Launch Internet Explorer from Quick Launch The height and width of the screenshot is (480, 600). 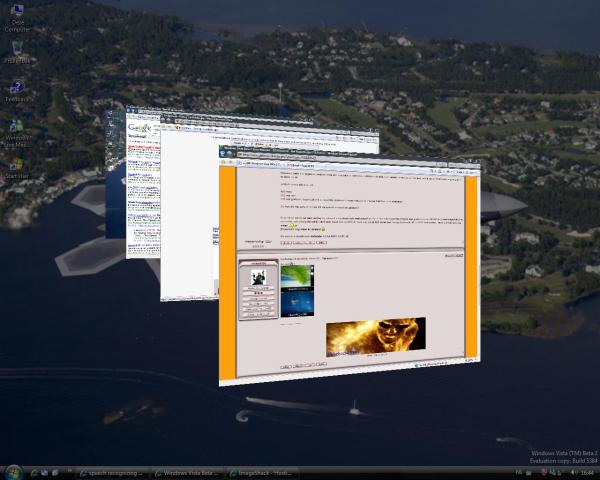click(x=34, y=473)
